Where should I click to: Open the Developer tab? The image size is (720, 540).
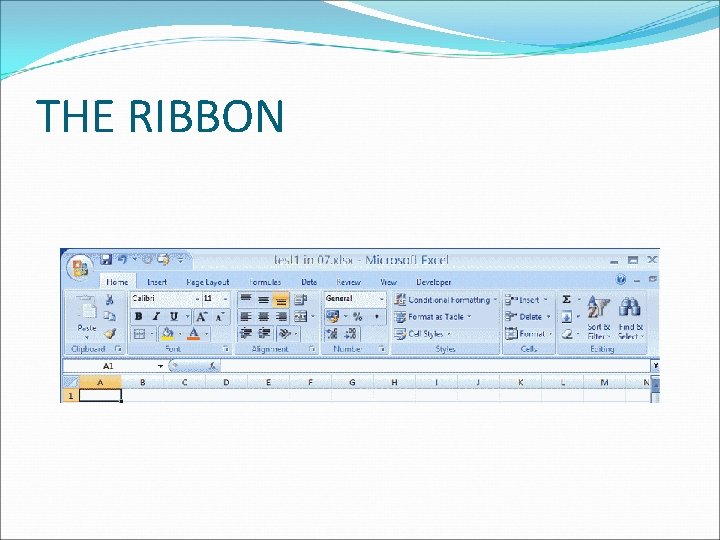[433, 282]
